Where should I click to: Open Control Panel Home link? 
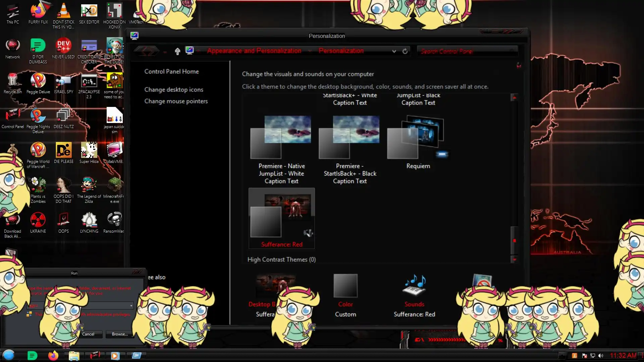(x=171, y=71)
